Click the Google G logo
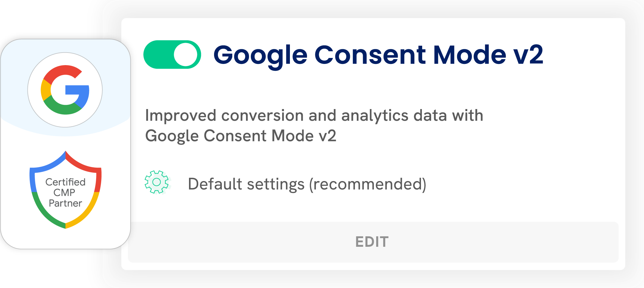Image resolution: width=644 pixels, height=288 pixels. [65, 90]
